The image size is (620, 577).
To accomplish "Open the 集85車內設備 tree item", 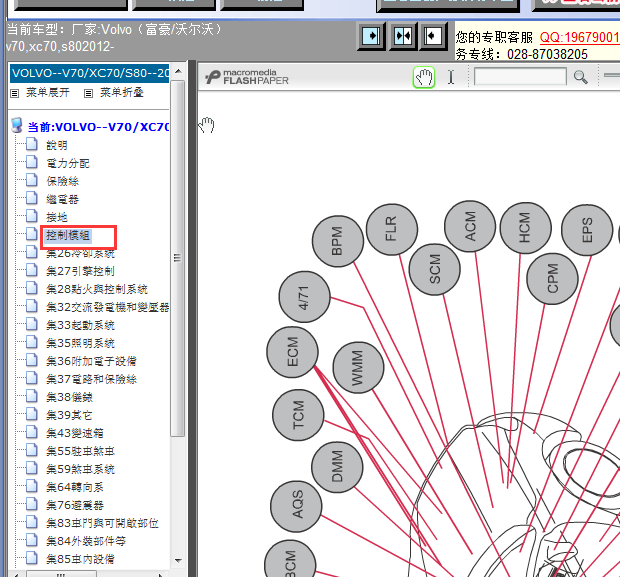I will [x=80, y=559].
